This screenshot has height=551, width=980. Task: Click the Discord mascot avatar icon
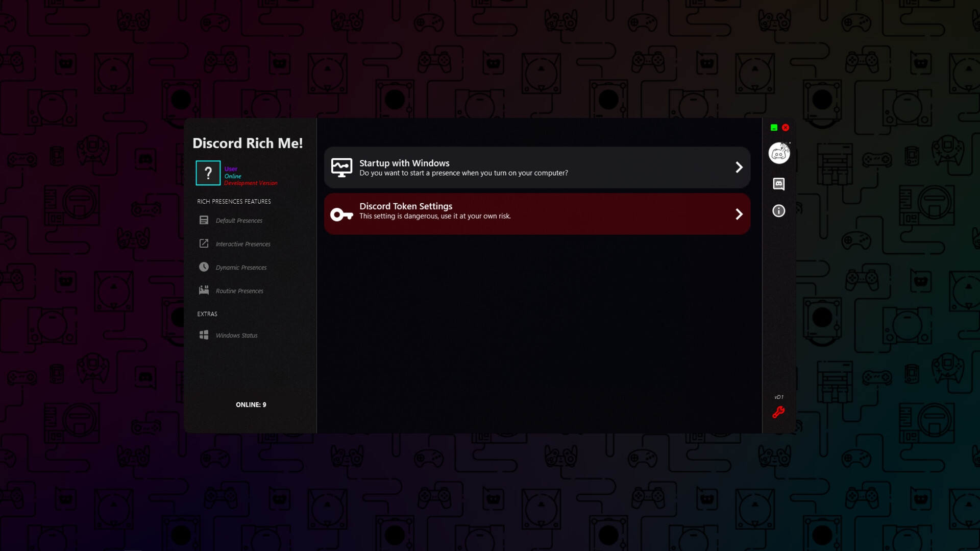[x=779, y=153]
